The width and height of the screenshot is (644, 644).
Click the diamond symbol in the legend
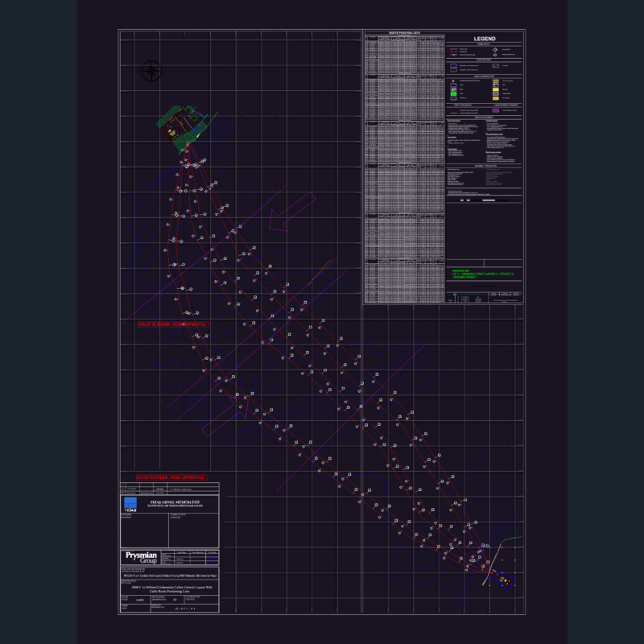[x=495, y=50]
